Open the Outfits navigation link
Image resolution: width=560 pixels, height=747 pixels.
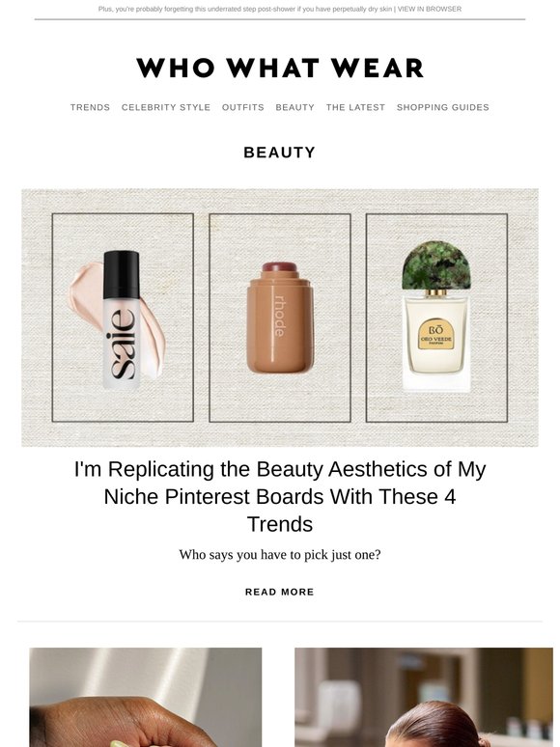(243, 107)
